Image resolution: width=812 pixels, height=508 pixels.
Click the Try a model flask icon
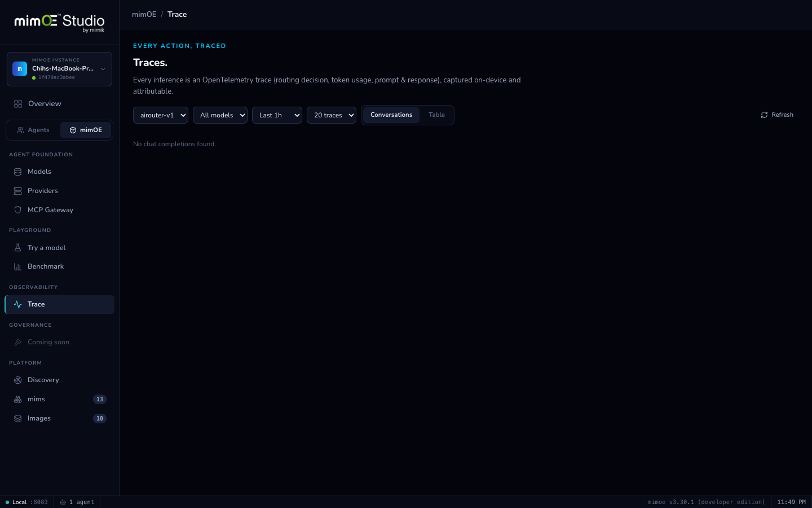pos(17,248)
